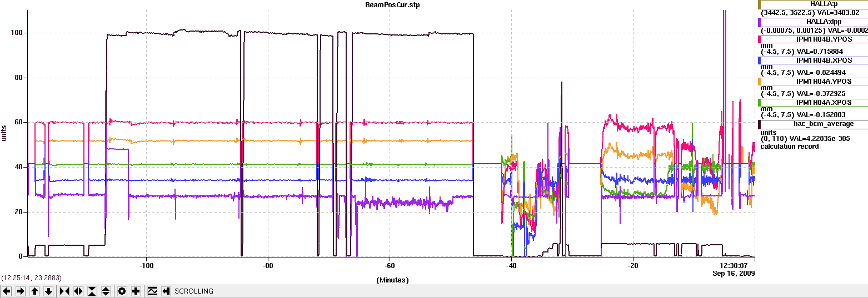
Task: Pan the plot left with arrow button
Action: click(7, 291)
